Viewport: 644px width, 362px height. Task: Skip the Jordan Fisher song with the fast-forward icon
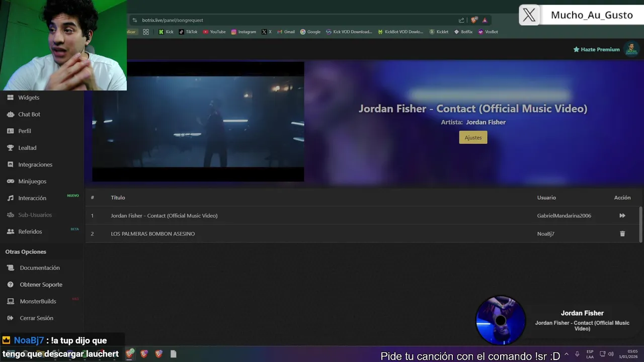622,216
